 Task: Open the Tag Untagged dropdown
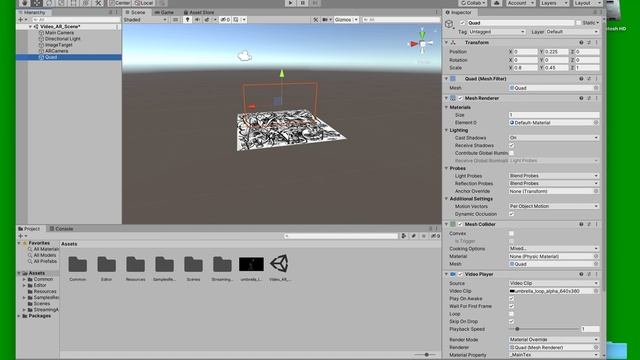coord(497,32)
